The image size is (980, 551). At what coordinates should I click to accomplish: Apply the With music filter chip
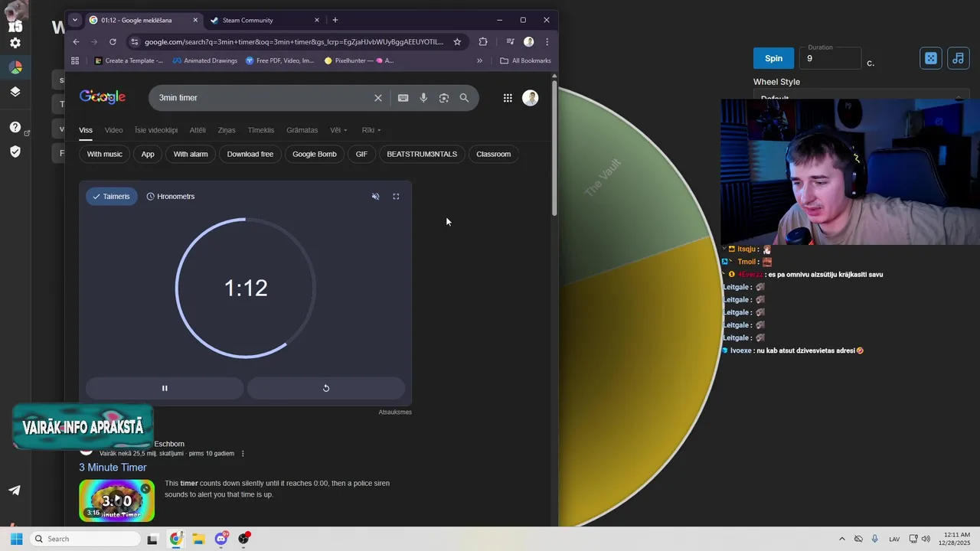[105, 154]
